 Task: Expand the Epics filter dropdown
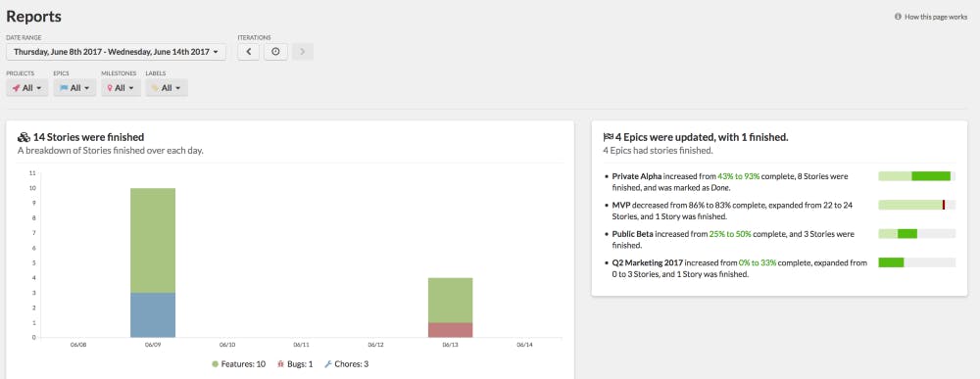point(75,88)
